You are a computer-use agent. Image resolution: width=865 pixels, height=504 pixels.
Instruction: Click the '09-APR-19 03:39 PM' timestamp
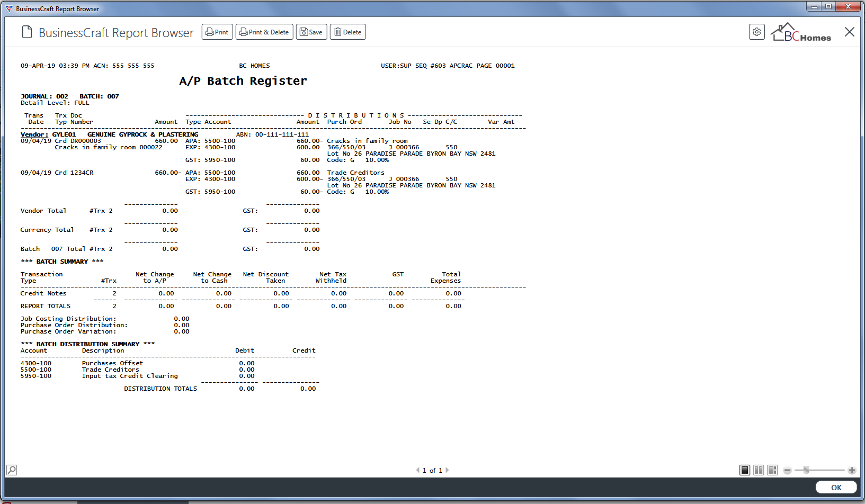(55, 66)
